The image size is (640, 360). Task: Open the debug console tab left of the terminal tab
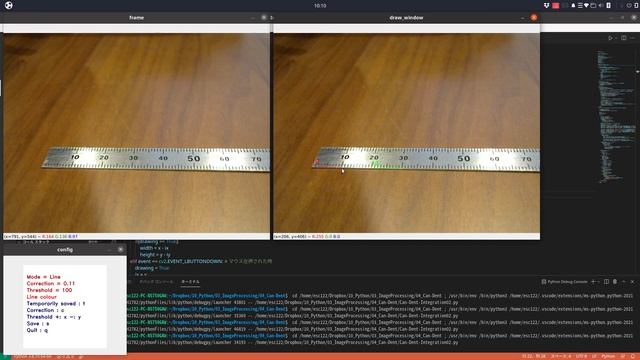(156, 282)
